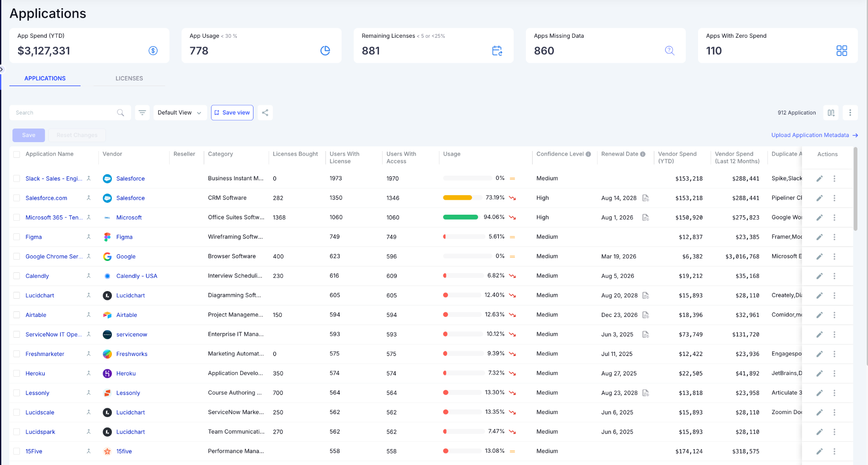Open the contract icon for Lucidchart renewal date
Viewport: 868px width, 465px height.
pyautogui.click(x=645, y=295)
